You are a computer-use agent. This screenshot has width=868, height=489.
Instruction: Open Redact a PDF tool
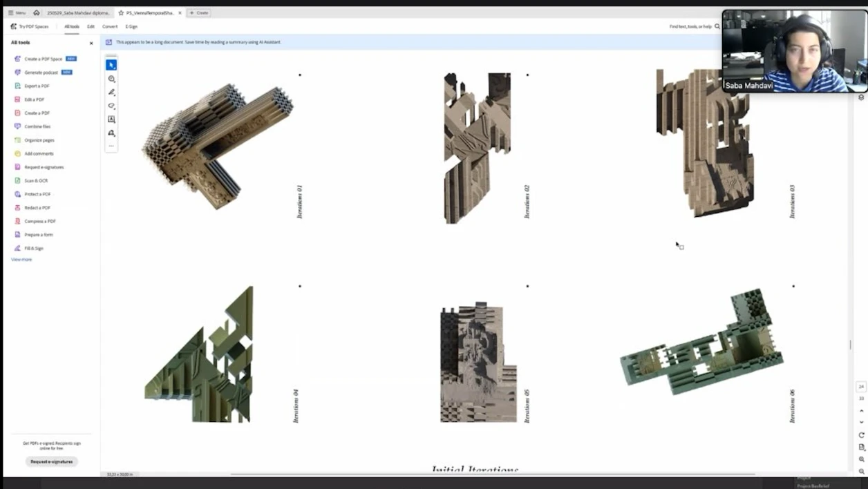click(x=32, y=207)
